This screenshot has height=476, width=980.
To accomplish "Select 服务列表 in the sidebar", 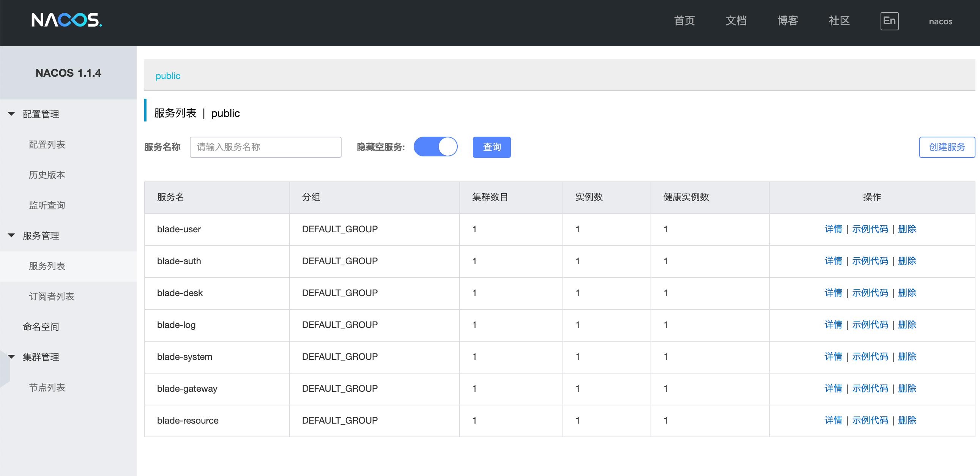I will pos(47,266).
